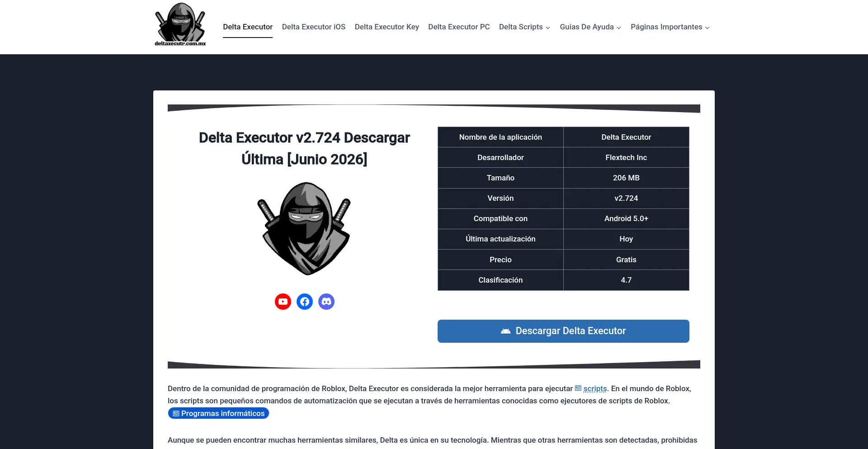The height and width of the screenshot is (449, 868).
Task: Click the 'Versión' label cell
Action: pos(500,198)
